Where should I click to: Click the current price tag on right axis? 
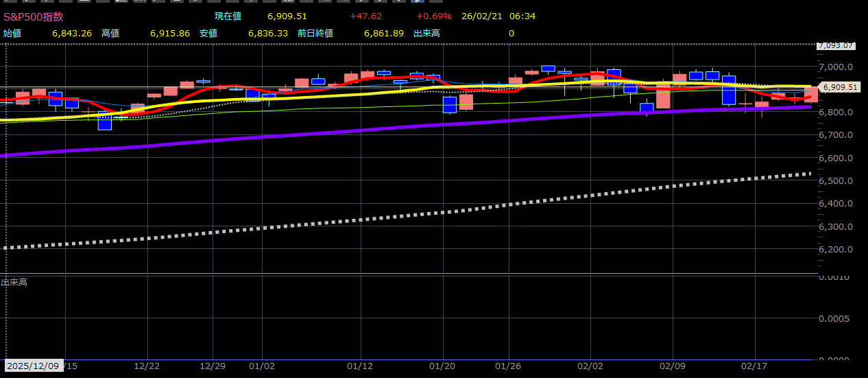[840, 87]
